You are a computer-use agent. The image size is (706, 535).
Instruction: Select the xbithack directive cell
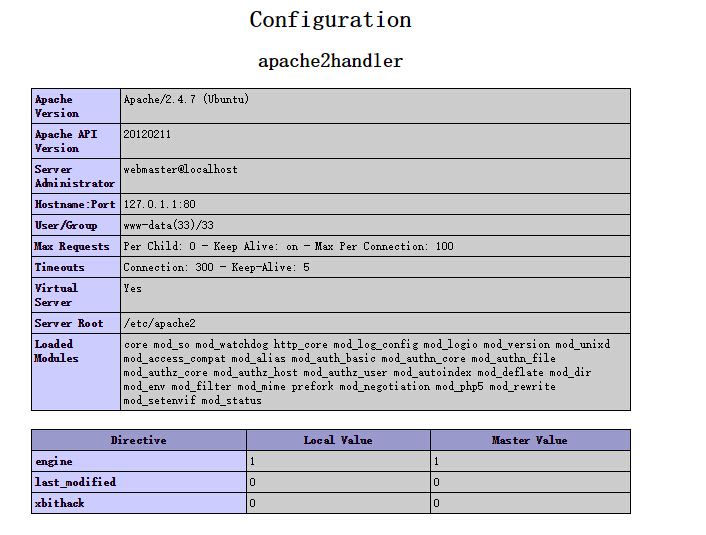tap(139, 503)
